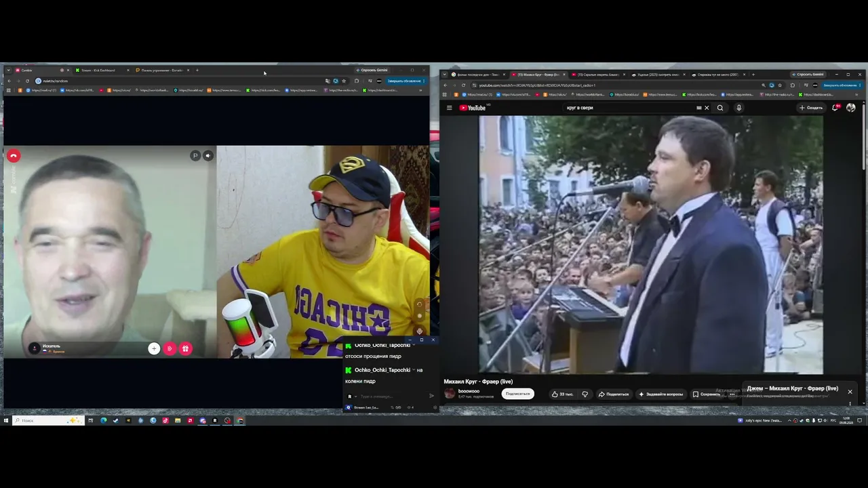
Task: Mute the stranger's sound in video chat
Action: [208, 155]
